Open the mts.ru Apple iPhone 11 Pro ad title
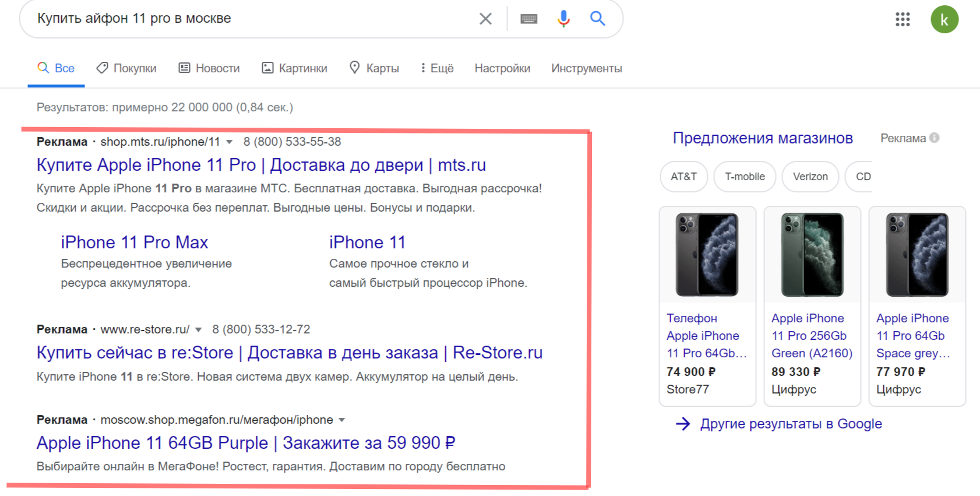 tap(261, 165)
